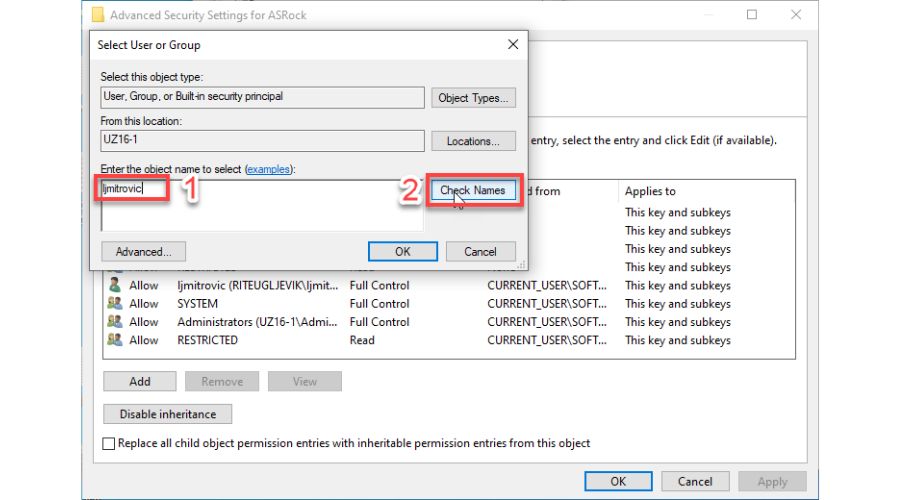Click the object type field

point(262,97)
